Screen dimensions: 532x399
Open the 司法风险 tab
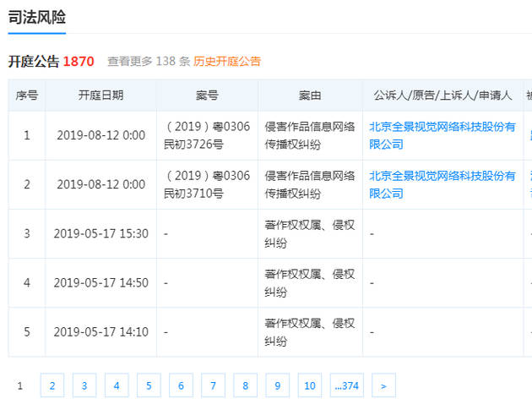[36, 17]
